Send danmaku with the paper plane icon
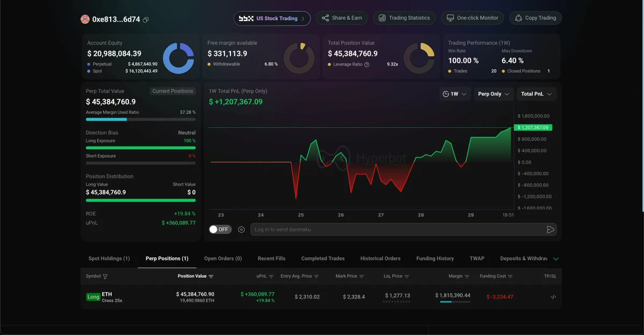 [x=551, y=229]
